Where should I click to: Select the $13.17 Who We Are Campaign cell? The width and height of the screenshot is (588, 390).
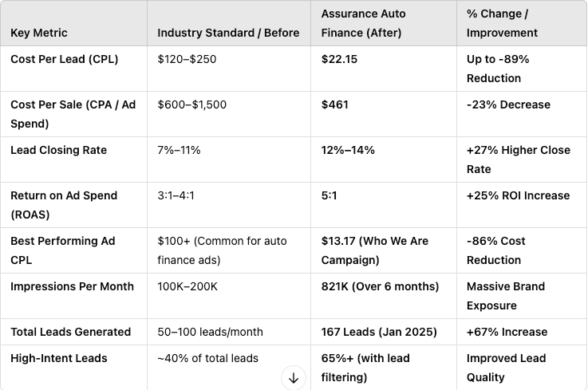coord(374,250)
